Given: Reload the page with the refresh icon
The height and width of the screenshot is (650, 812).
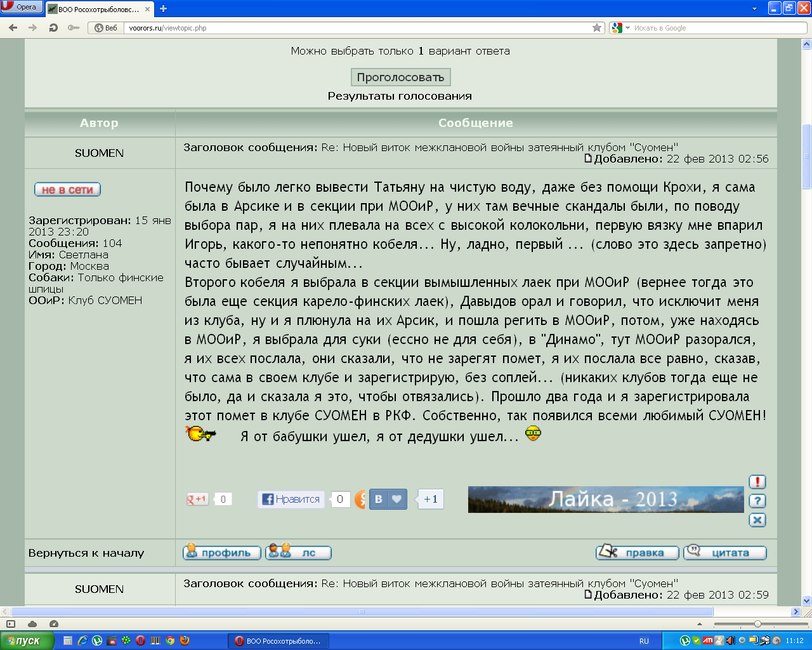Looking at the screenshot, I should pos(53,28).
